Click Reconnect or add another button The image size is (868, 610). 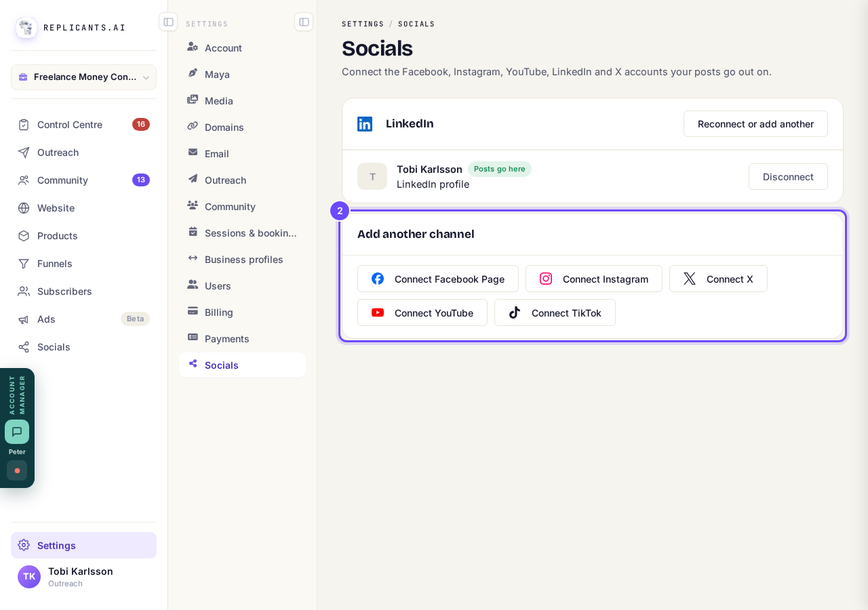755,124
